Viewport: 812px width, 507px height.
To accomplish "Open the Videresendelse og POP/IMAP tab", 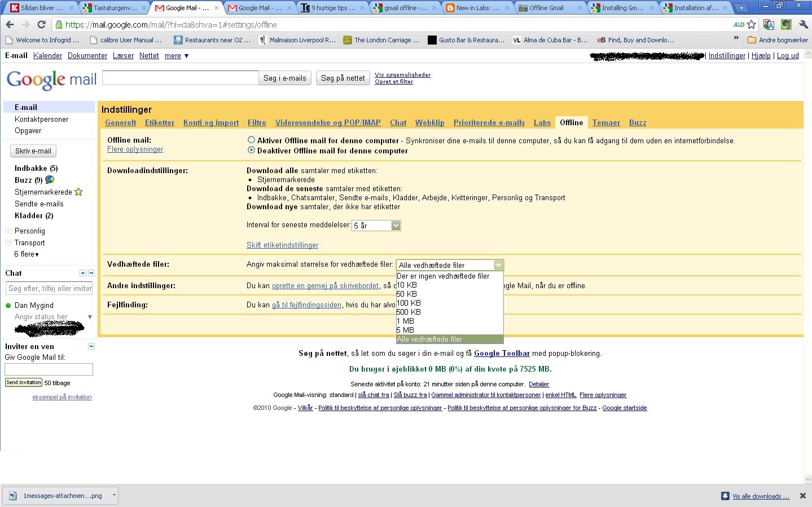I will [327, 122].
